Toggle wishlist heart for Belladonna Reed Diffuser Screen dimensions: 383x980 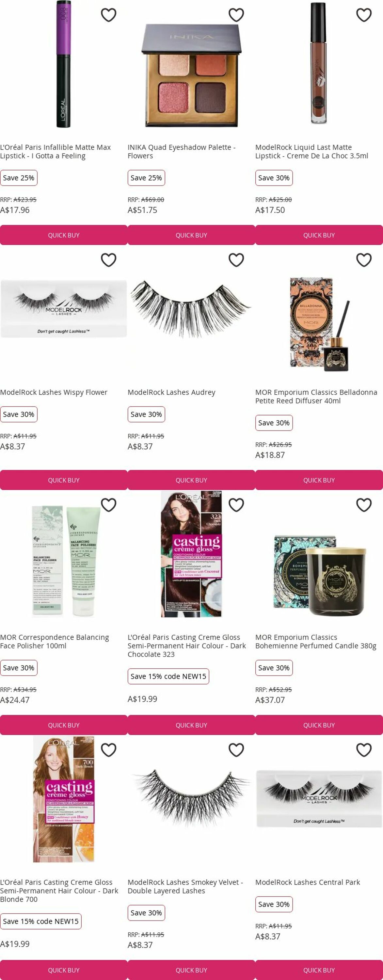click(x=364, y=260)
